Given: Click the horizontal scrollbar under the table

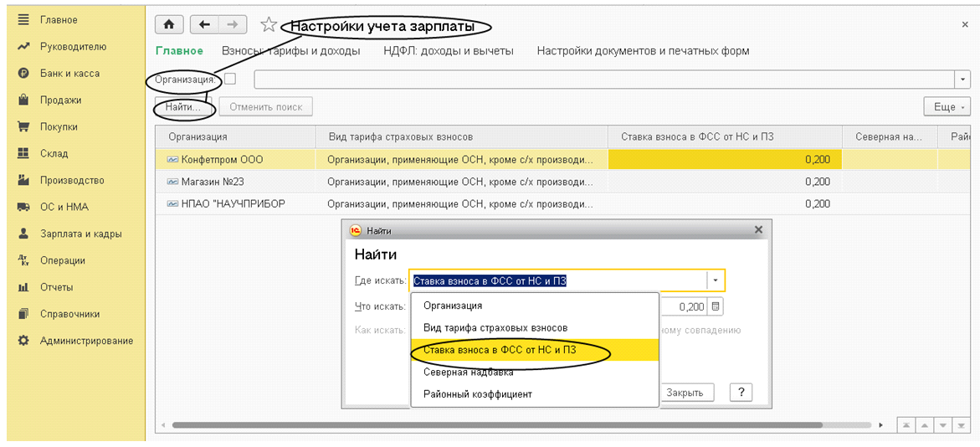Looking at the screenshot, I should 519,425.
